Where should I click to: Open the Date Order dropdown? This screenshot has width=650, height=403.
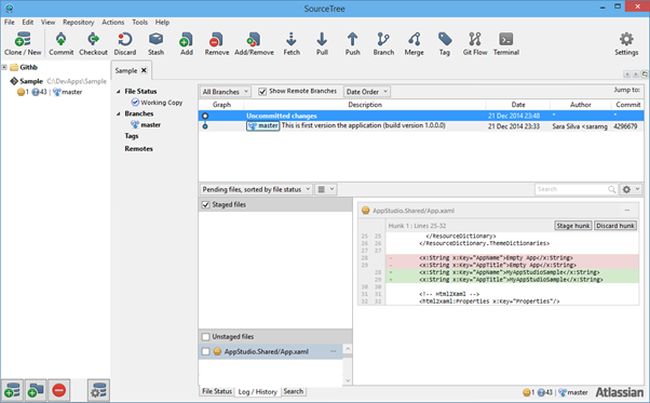pyautogui.click(x=368, y=91)
